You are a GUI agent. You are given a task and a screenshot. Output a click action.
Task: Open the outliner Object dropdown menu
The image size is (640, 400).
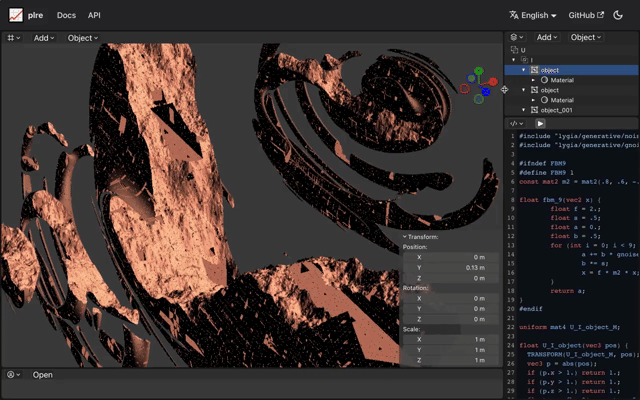point(586,38)
